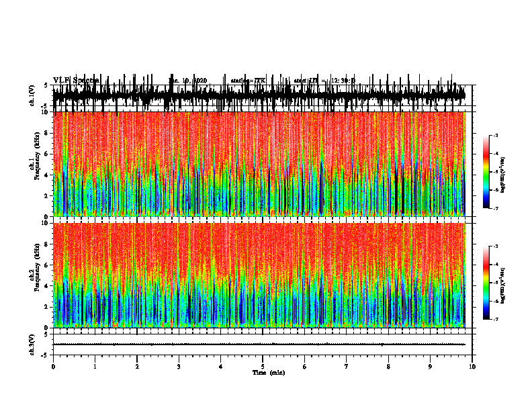532x411 pixels.
Task: Click the ch.1 spectrogram plot area
Action: (x=259, y=164)
